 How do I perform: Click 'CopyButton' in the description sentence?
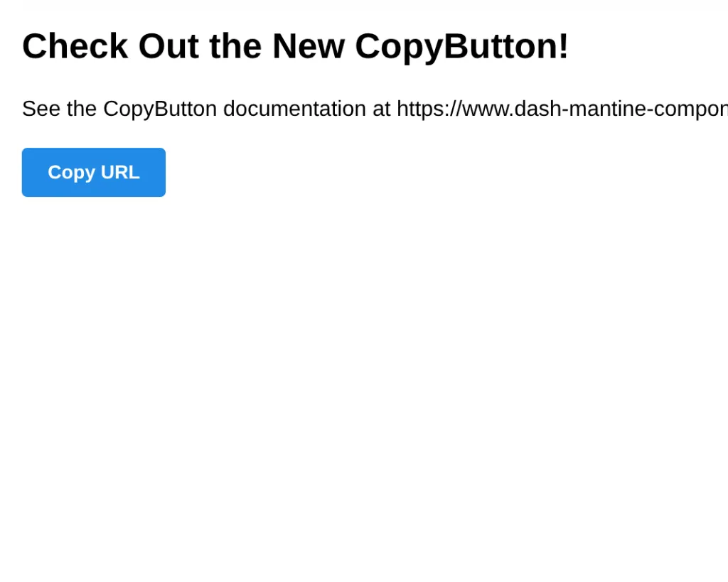[x=160, y=109]
